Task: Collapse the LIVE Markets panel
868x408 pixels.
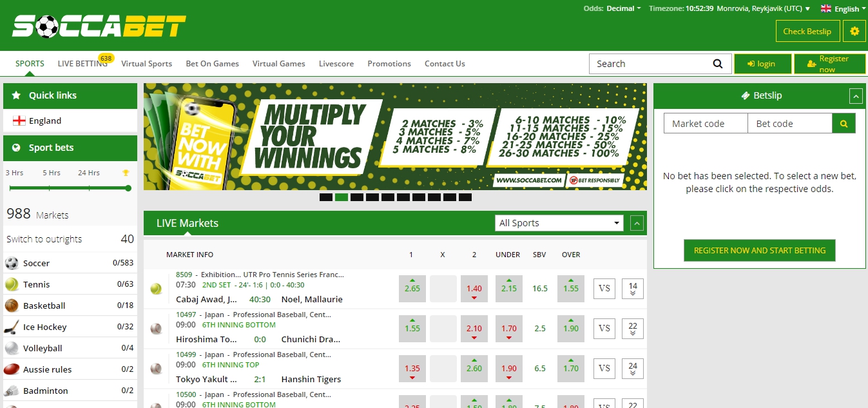Action: (x=637, y=223)
